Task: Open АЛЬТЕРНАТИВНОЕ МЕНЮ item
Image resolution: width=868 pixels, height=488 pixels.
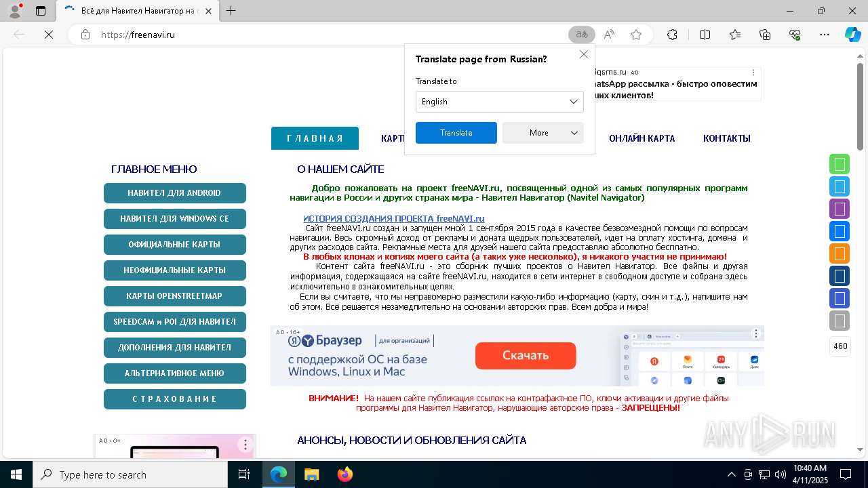Action: pos(175,373)
